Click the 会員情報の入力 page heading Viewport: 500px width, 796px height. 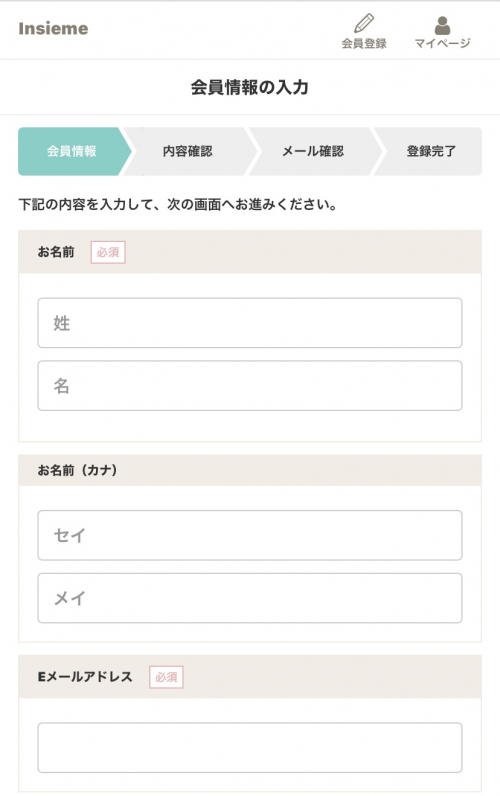tap(250, 87)
